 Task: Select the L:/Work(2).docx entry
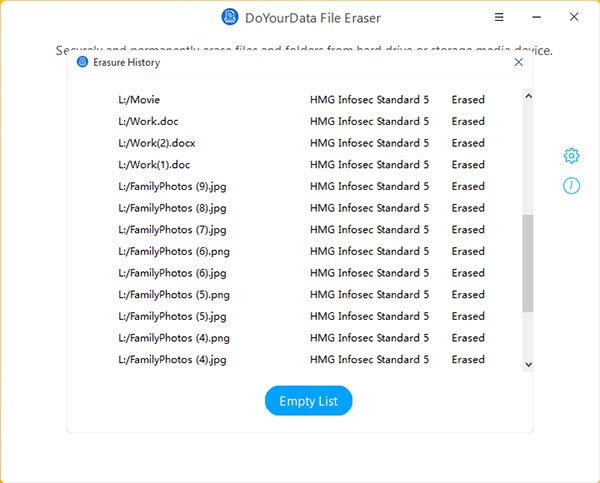point(156,143)
